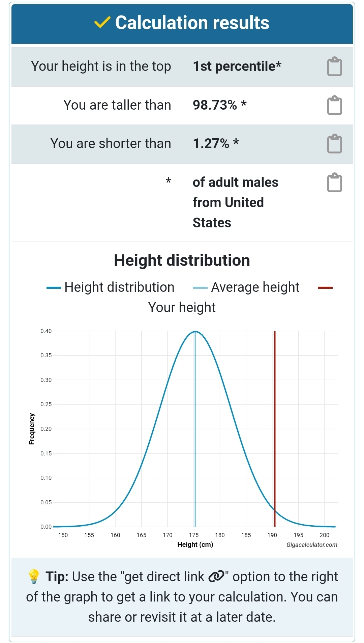Toggle the "Your height" legend label
This screenshot has height=643, width=364.
[x=182, y=308]
